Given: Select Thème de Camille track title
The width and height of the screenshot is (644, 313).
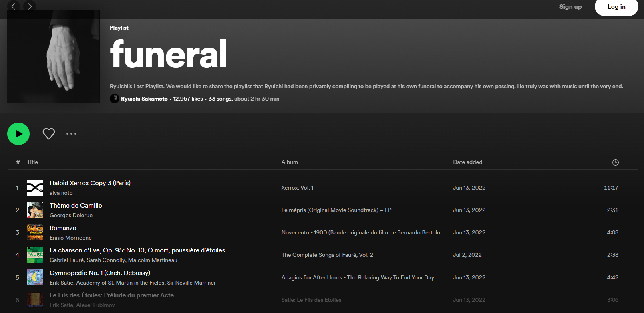Looking at the screenshot, I should click(76, 205).
